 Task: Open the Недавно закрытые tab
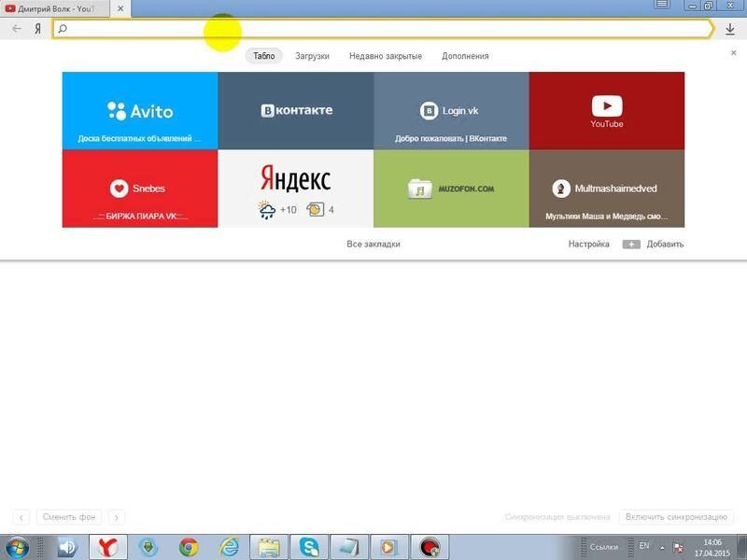pos(386,56)
